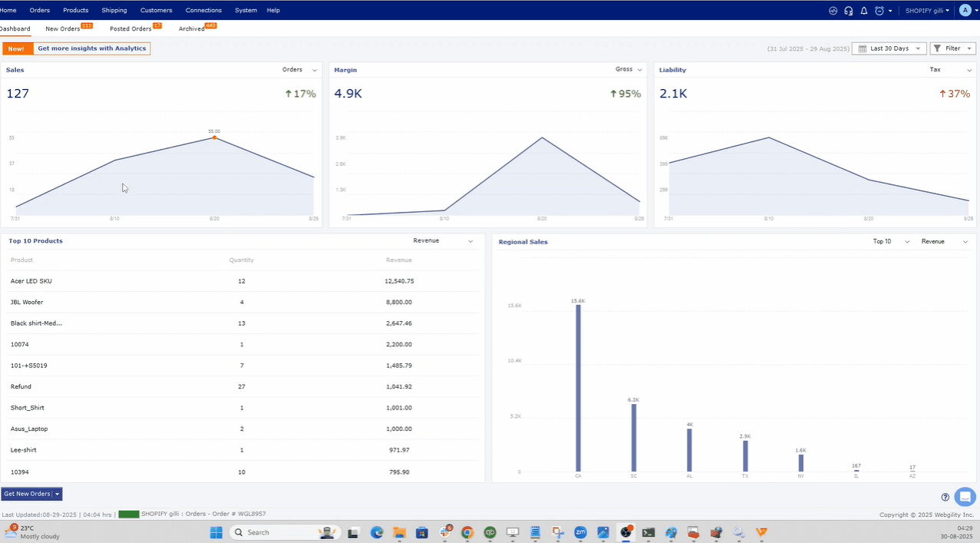The height and width of the screenshot is (543, 980).
Task: Click the user avatar 'A' icon
Action: (x=965, y=11)
